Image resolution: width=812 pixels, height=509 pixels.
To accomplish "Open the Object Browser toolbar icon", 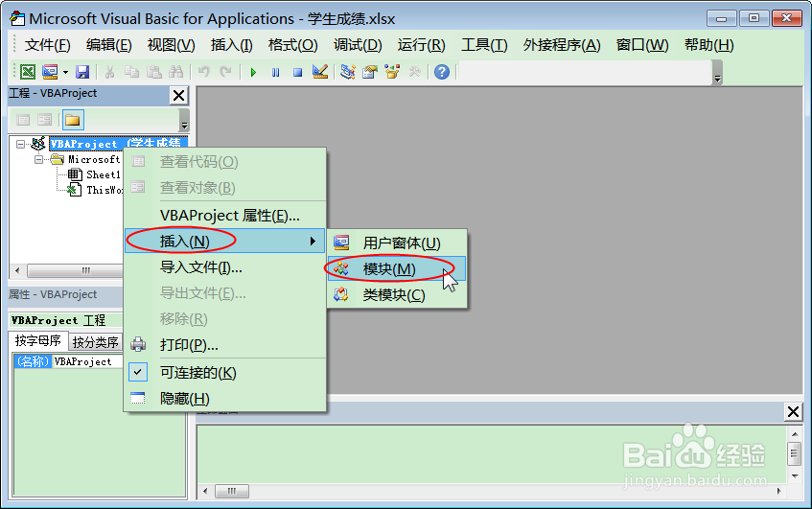I will click(x=392, y=72).
